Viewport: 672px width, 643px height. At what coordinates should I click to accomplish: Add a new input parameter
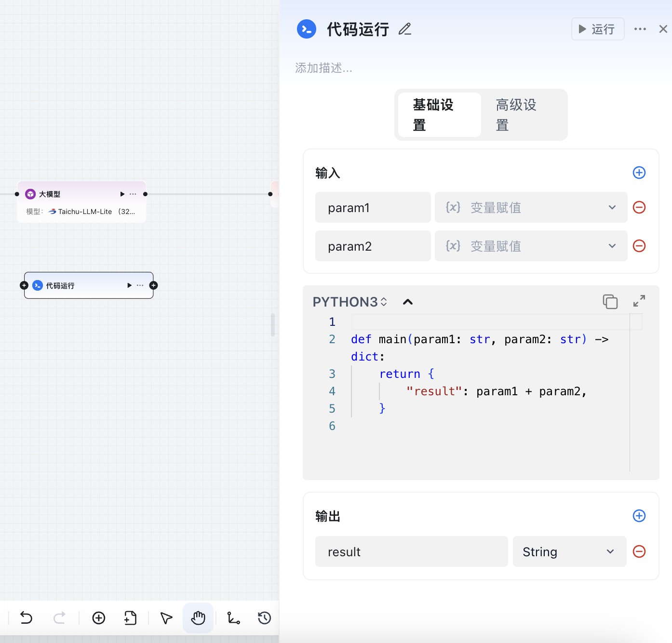639,173
